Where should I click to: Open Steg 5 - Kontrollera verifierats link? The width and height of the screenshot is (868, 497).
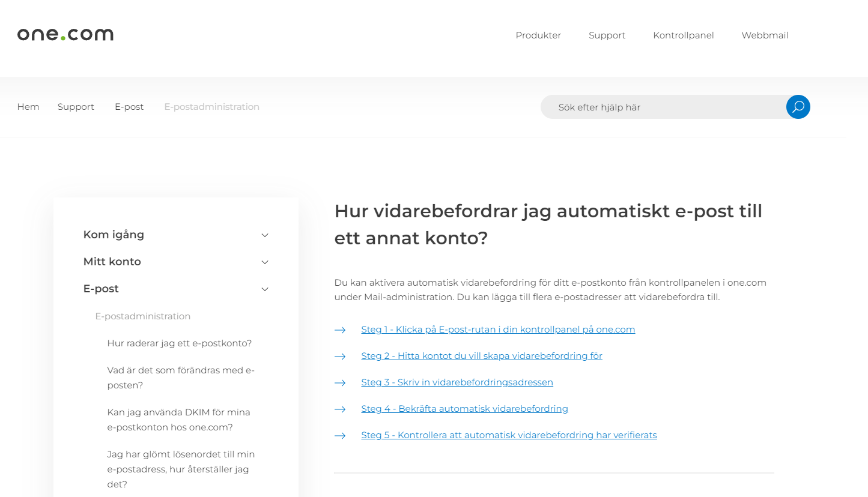(x=509, y=435)
